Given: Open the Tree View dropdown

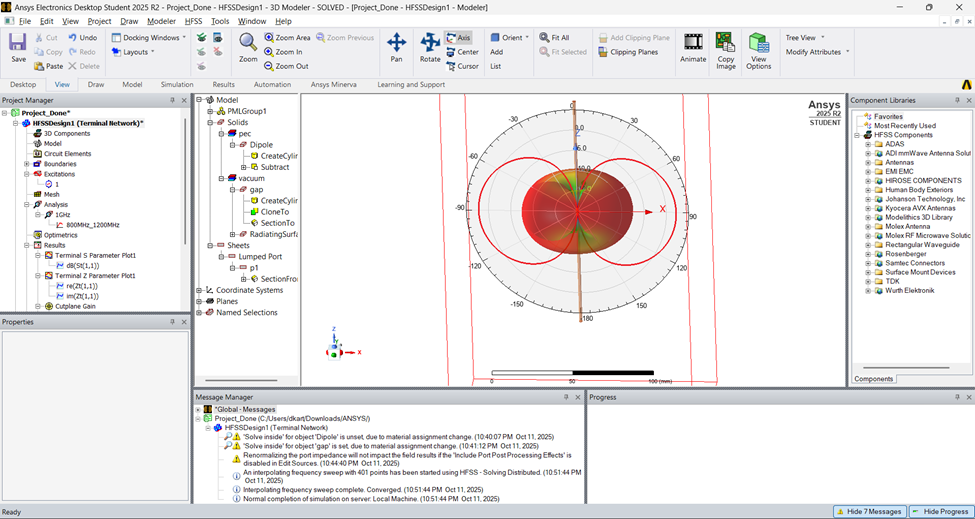Looking at the screenshot, I should pos(805,38).
